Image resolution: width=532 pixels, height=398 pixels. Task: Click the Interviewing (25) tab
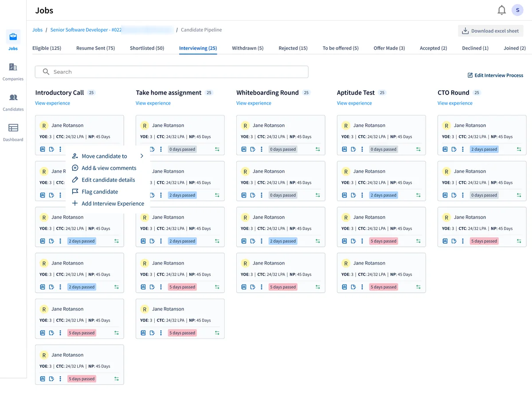pyautogui.click(x=198, y=48)
